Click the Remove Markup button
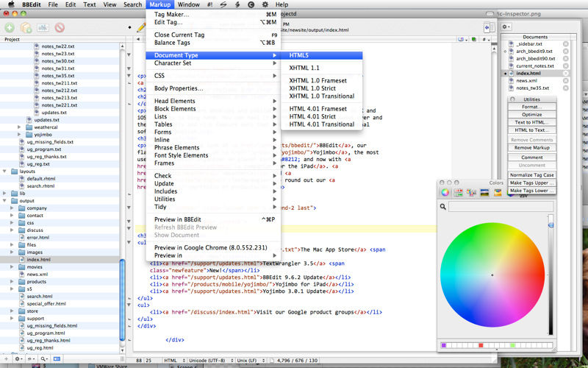The image size is (588, 368). (531, 148)
